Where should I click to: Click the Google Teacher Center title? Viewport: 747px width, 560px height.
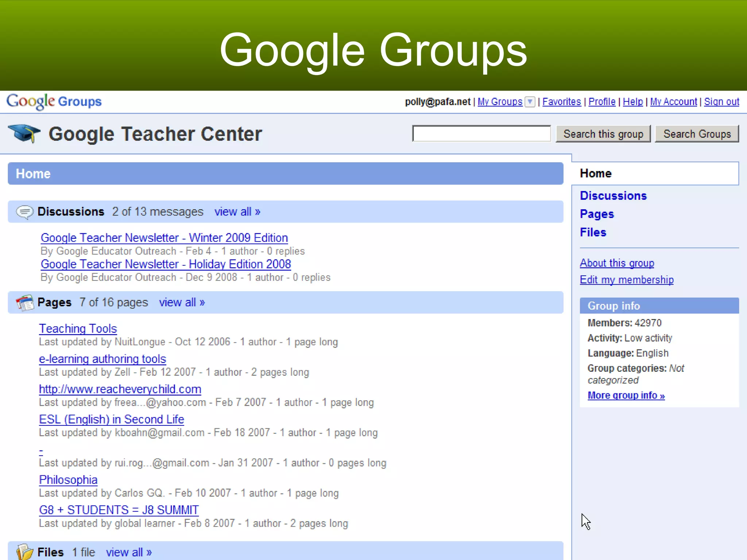click(155, 134)
